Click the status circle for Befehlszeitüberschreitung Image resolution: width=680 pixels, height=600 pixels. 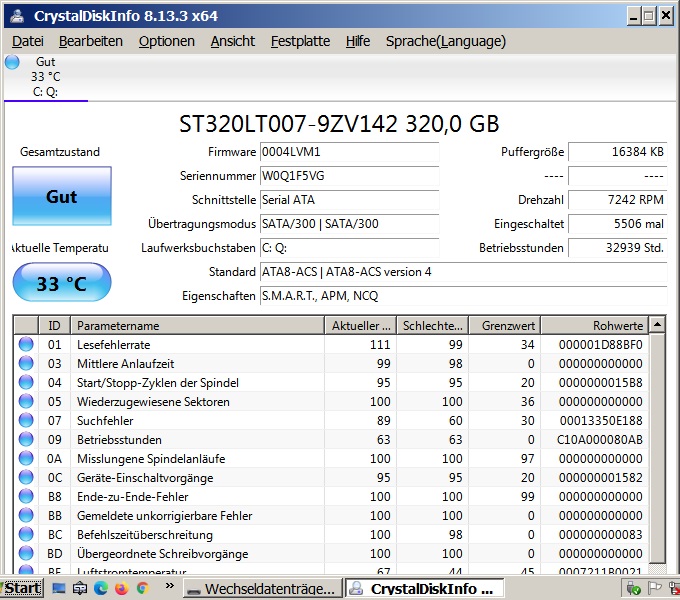point(26,535)
